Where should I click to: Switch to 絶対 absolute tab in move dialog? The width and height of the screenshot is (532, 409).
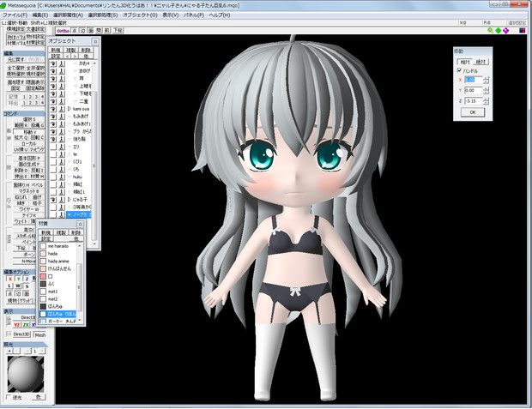[481, 62]
